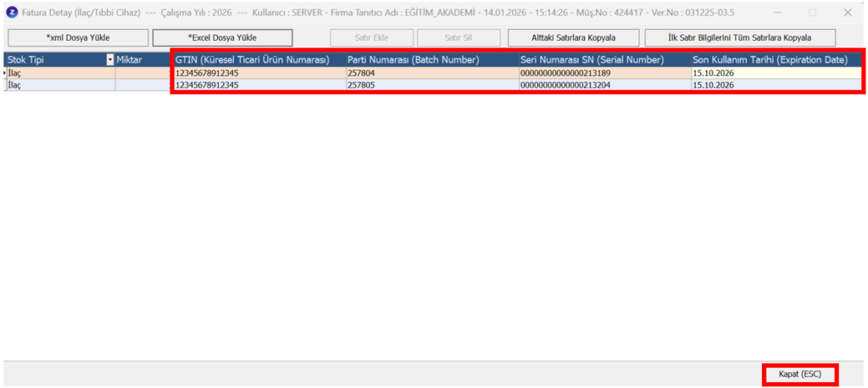
Task: Click the *xml Dosya Yükle button
Action: pos(78,37)
